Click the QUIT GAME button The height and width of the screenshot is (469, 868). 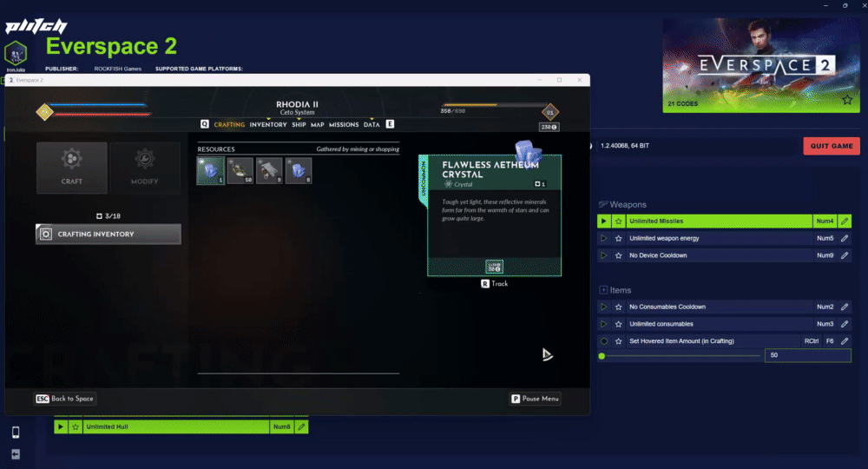(832, 146)
